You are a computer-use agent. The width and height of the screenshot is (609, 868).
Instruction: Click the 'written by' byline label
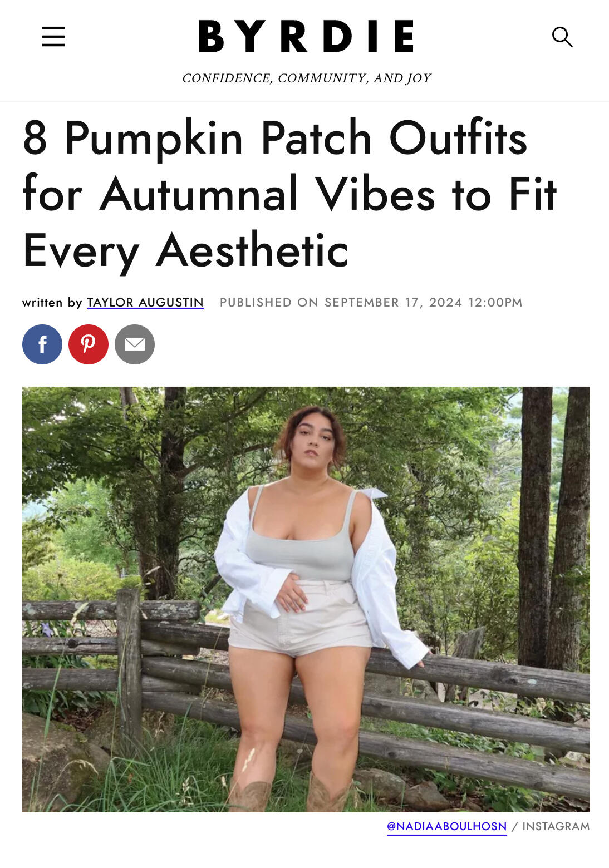(52, 303)
